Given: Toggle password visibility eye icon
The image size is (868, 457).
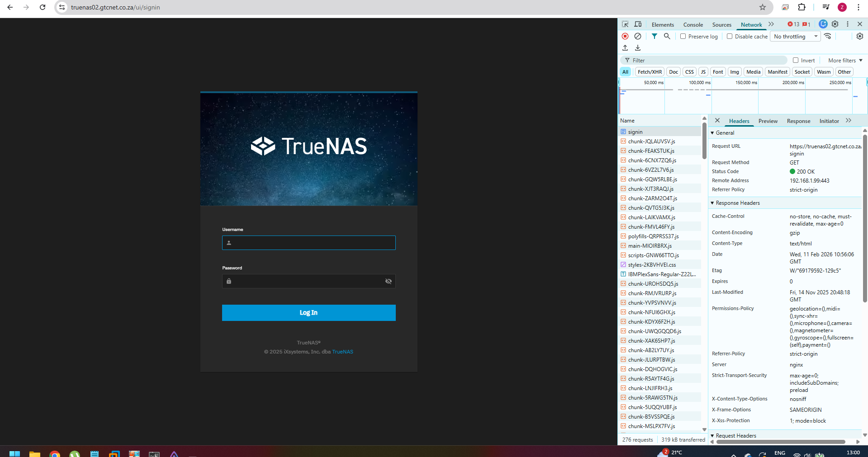Looking at the screenshot, I should tap(388, 281).
